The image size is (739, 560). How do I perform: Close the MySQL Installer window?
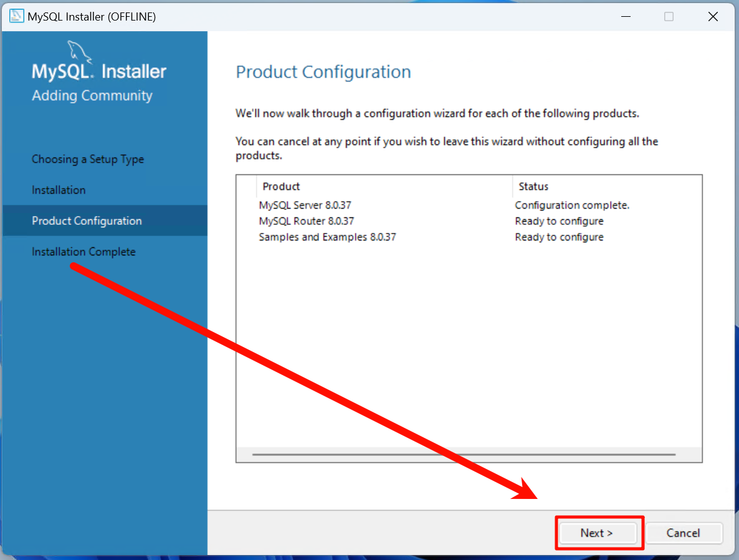point(713,16)
